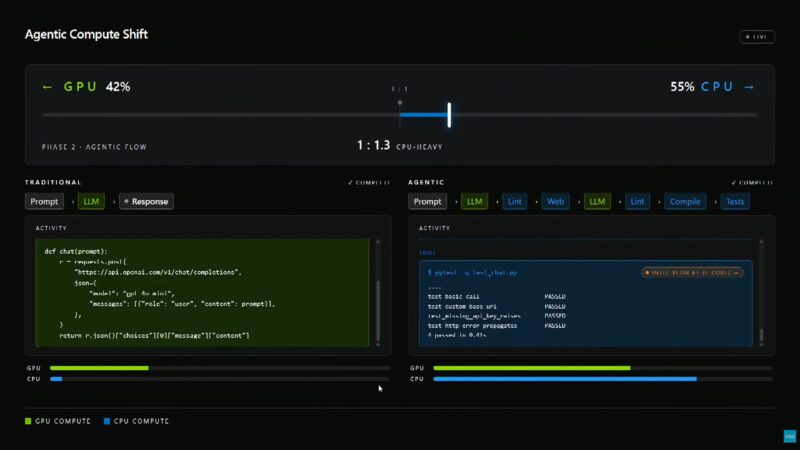
Task: Select the first Lint step in Agentic flow
Action: (515, 202)
